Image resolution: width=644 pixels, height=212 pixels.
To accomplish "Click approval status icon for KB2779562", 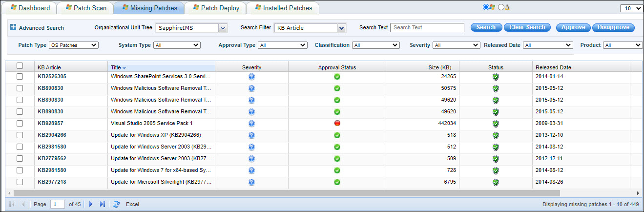I will (337, 159).
